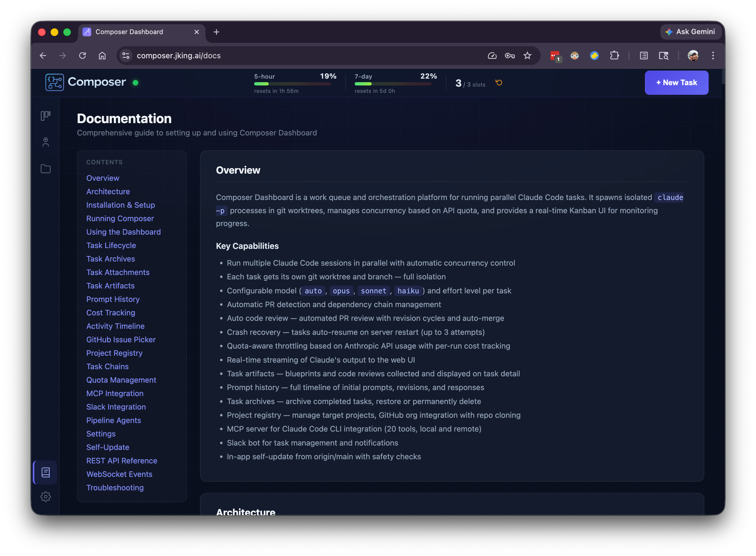
Task: Open Composer settings via the gear icon
Action: (x=46, y=497)
